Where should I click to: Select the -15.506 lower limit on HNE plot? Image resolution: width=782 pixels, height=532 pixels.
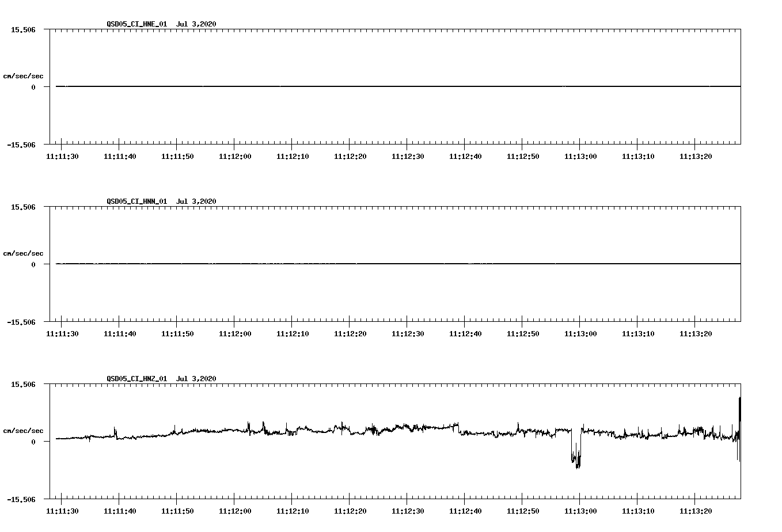click(21, 145)
